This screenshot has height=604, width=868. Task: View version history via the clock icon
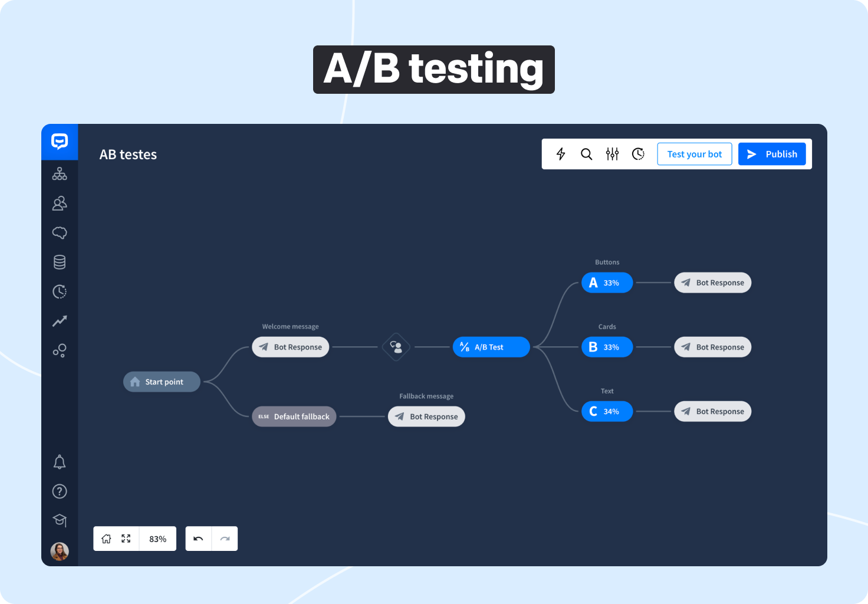pos(638,154)
